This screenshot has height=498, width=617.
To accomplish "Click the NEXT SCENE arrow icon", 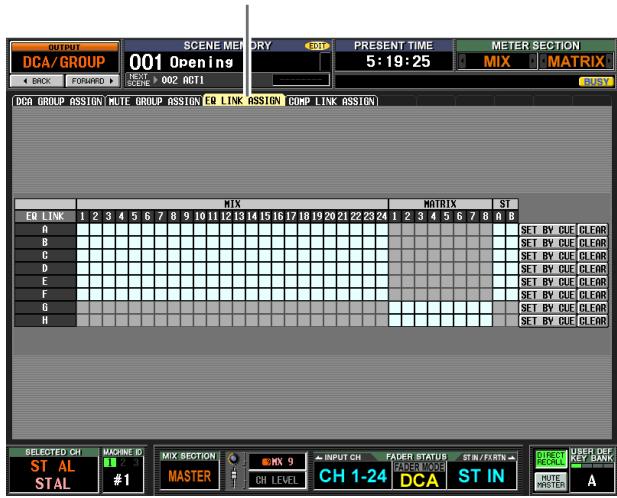I will coord(155,80).
